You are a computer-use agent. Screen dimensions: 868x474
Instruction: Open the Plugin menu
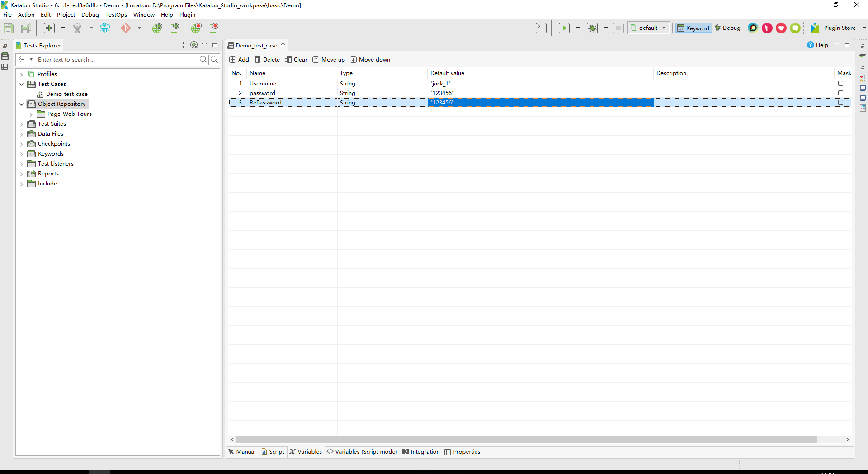tap(187, 15)
